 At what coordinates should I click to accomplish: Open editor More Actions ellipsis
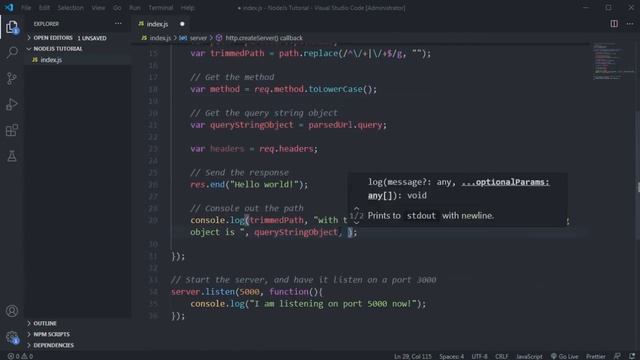click(630, 24)
